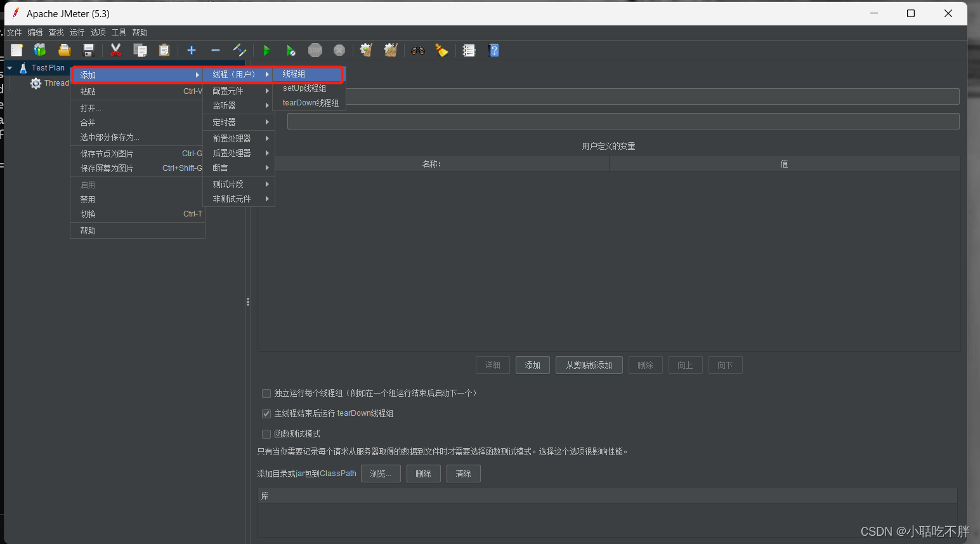Click the Paste clipboard icon
The height and width of the screenshot is (544, 980).
click(164, 50)
